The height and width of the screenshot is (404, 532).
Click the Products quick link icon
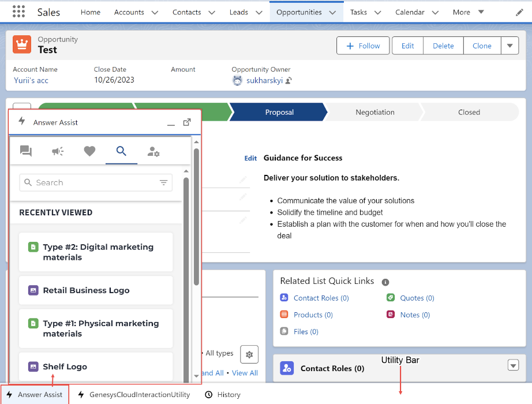point(284,315)
